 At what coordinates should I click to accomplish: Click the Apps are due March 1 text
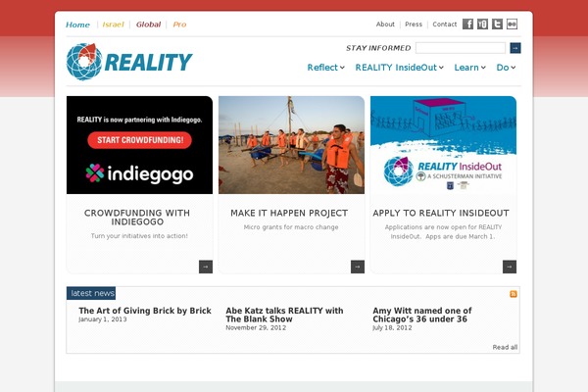pyautogui.click(x=461, y=236)
